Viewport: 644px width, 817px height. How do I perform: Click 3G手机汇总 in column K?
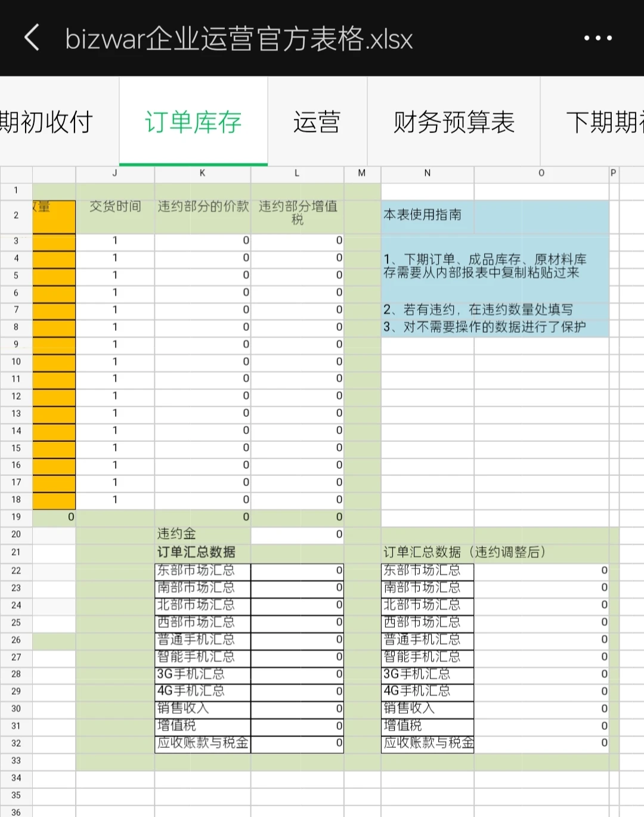point(203,674)
